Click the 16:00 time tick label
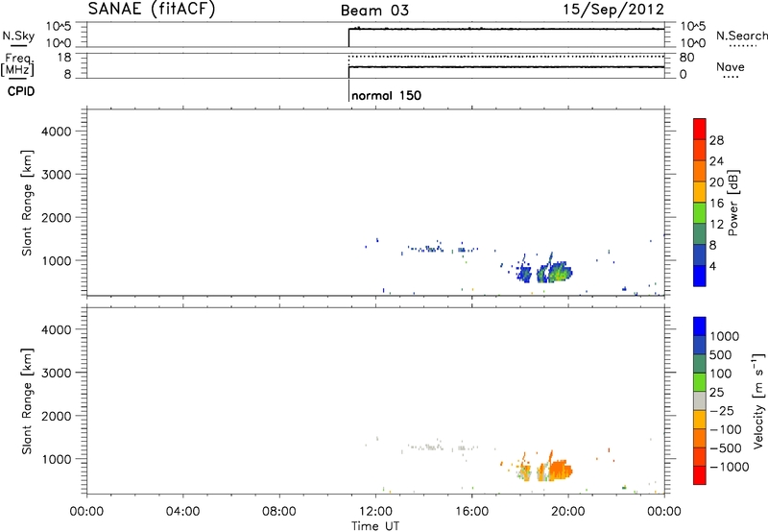 (x=471, y=512)
